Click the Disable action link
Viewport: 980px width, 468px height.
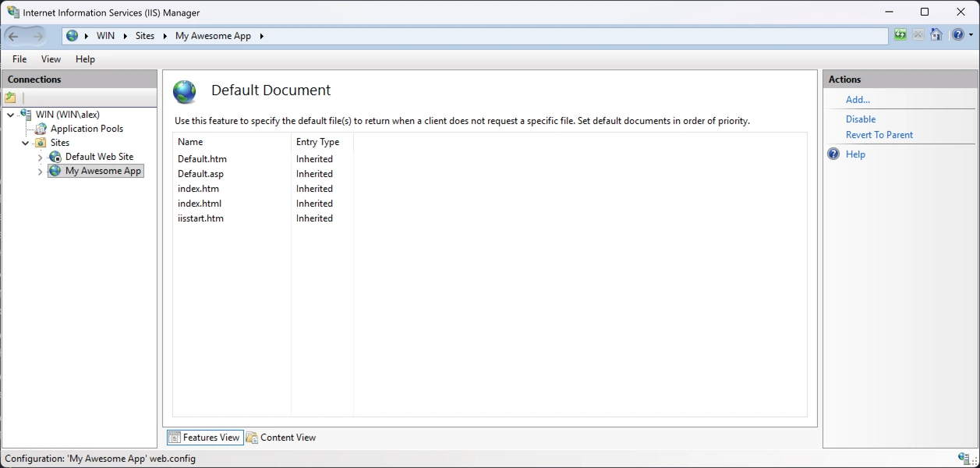pos(861,119)
